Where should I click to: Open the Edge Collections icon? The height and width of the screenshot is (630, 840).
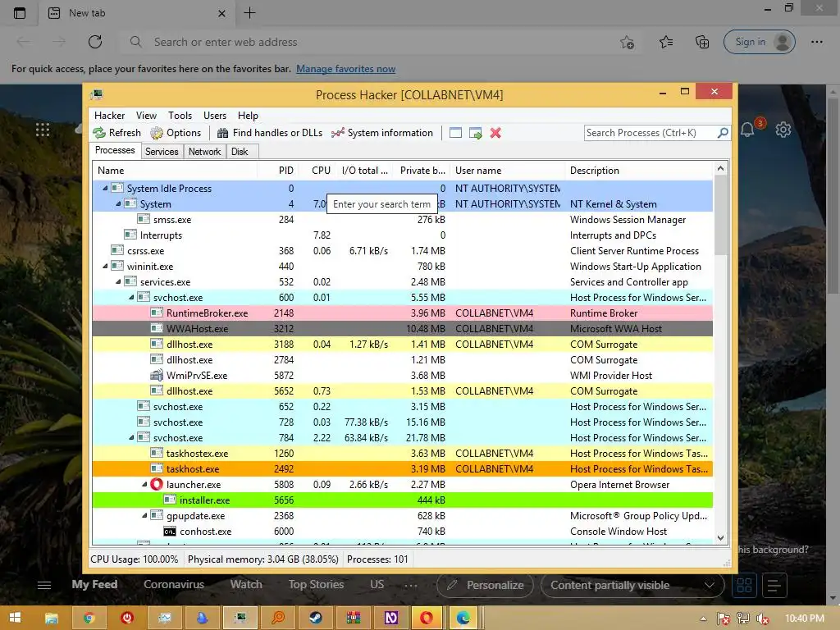coord(702,42)
